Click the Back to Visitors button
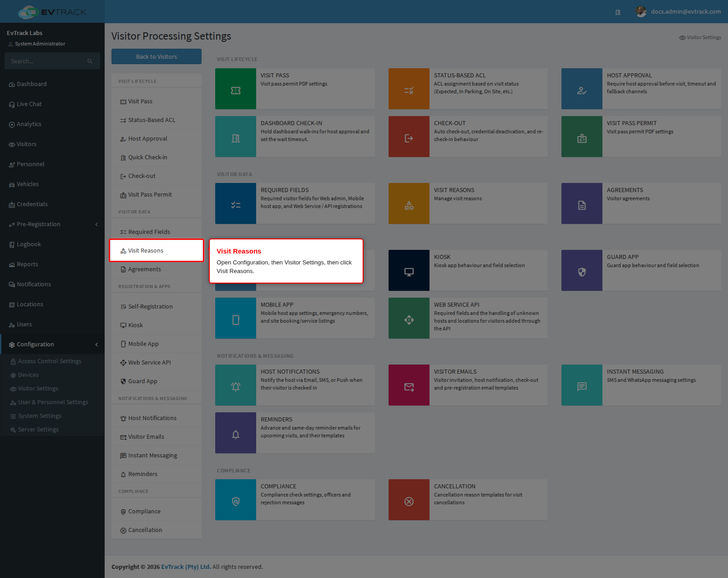Image resolution: width=728 pixels, height=578 pixels. point(157,56)
